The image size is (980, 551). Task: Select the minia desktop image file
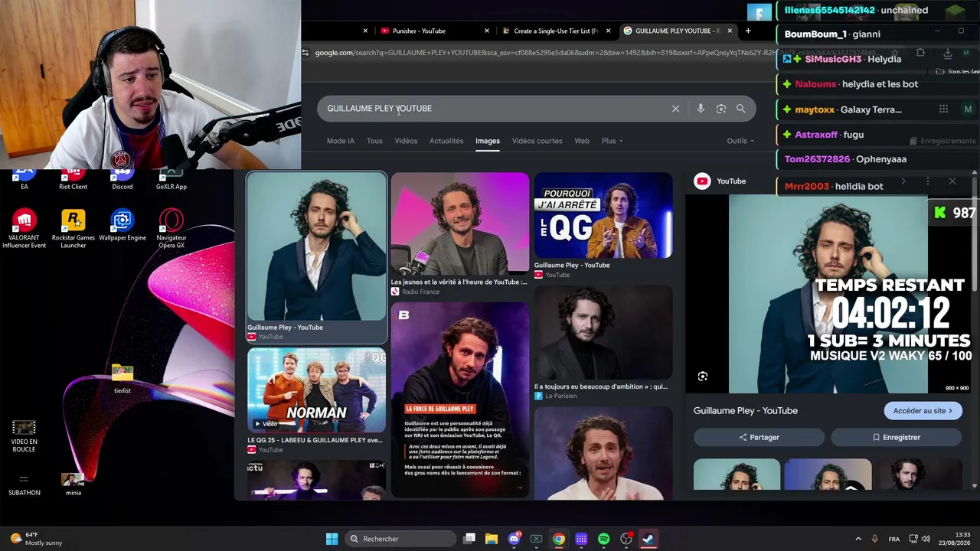click(x=73, y=484)
